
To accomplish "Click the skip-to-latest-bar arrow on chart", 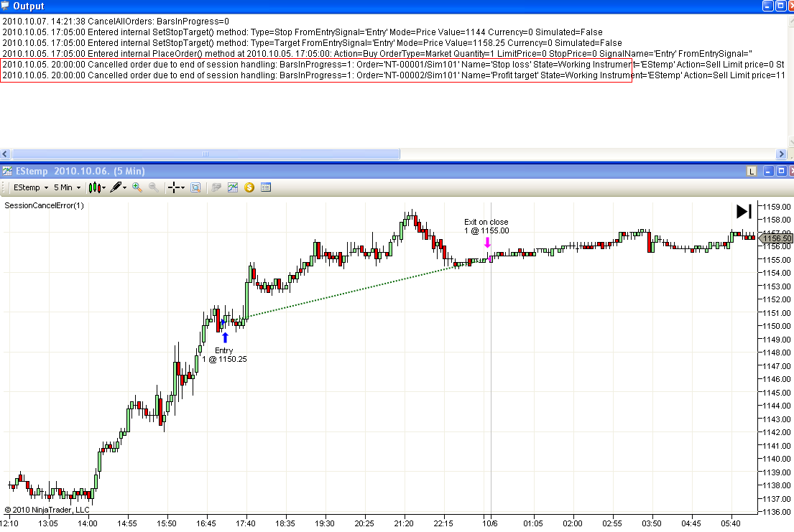I will [744, 211].
